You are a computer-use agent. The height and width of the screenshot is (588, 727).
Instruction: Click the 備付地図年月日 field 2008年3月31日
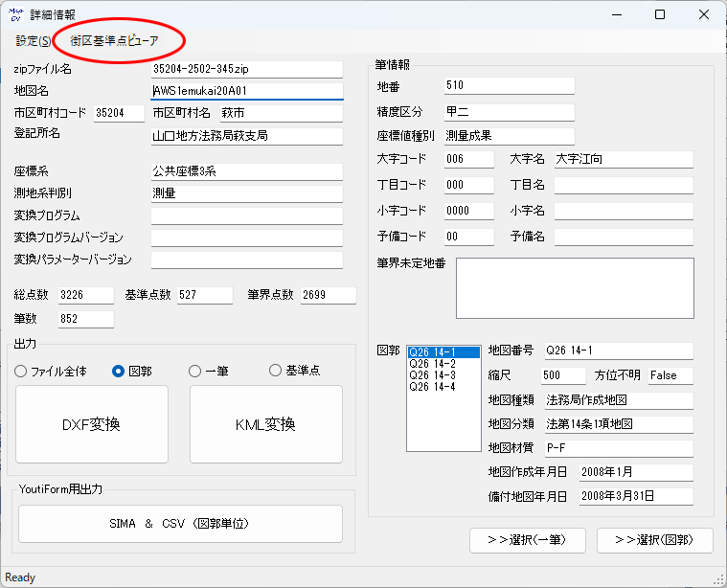tap(636, 497)
